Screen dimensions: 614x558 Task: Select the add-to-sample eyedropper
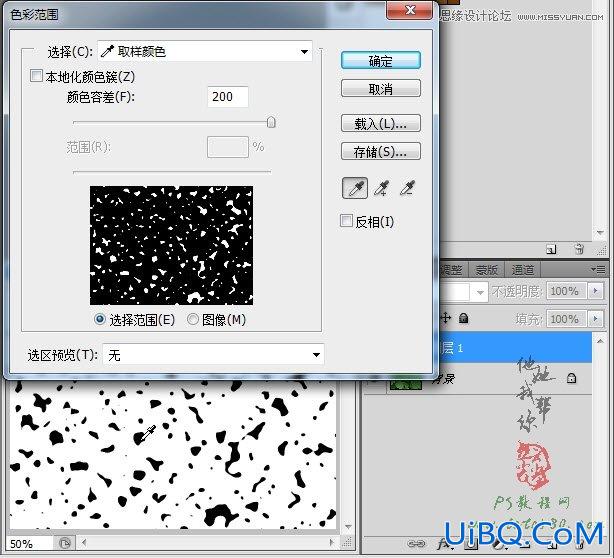(381, 188)
